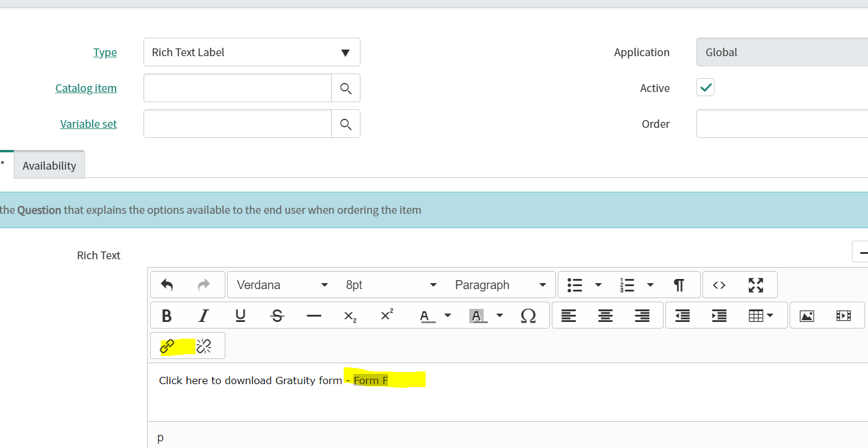868x448 pixels.
Task: Apply superscript formatting
Action: 386,315
